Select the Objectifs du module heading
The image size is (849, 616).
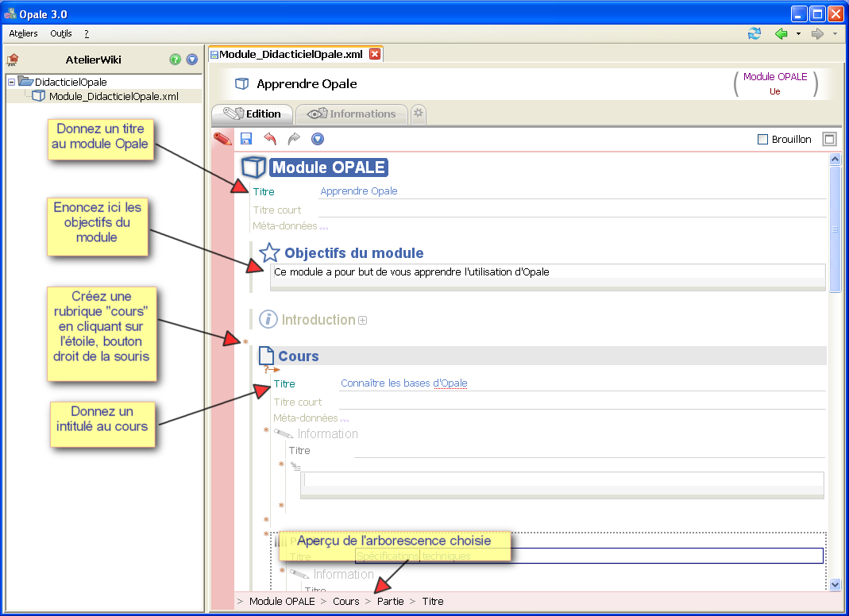coord(354,252)
